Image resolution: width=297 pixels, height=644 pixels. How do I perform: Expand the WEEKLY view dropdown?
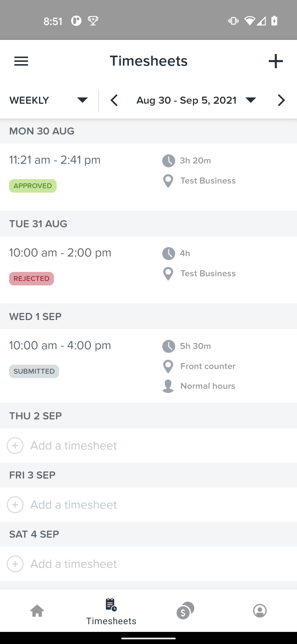[49, 100]
